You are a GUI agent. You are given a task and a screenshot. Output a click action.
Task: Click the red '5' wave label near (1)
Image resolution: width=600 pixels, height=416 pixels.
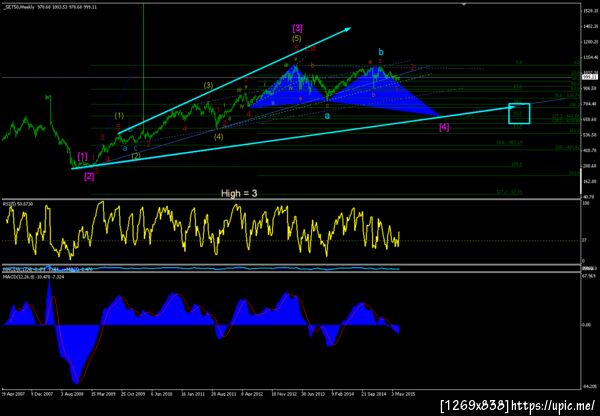pos(118,127)
